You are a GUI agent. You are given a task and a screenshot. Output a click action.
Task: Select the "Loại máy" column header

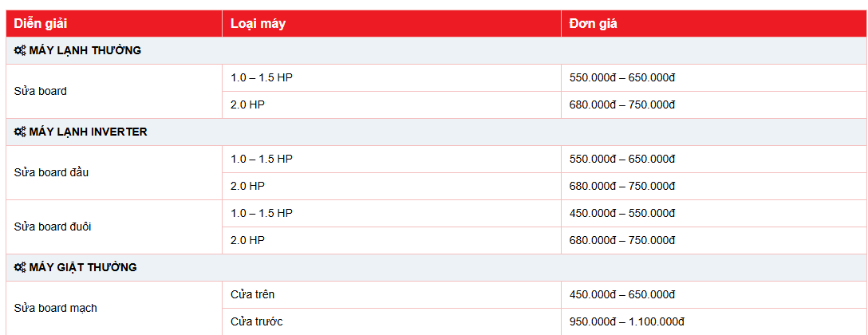pyautogui.click(x=258, y=23)
